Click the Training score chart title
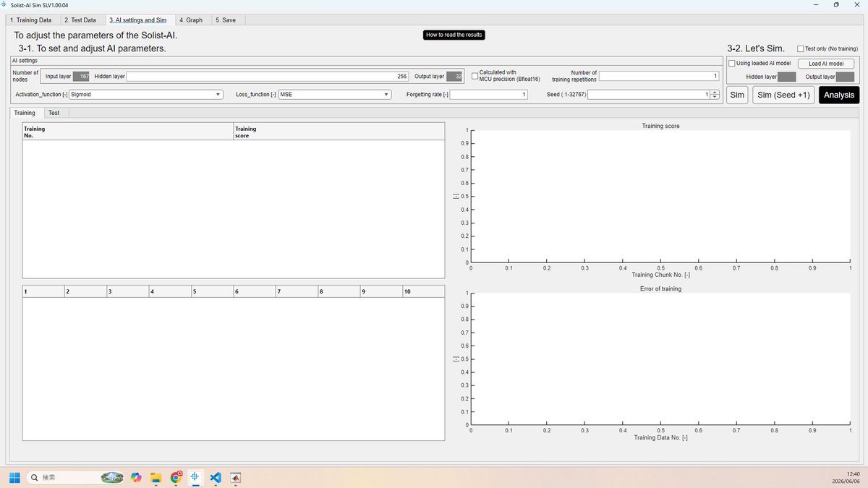Viewport: 868px width, 488px height. pyautogui.click(x=660, y=126)
